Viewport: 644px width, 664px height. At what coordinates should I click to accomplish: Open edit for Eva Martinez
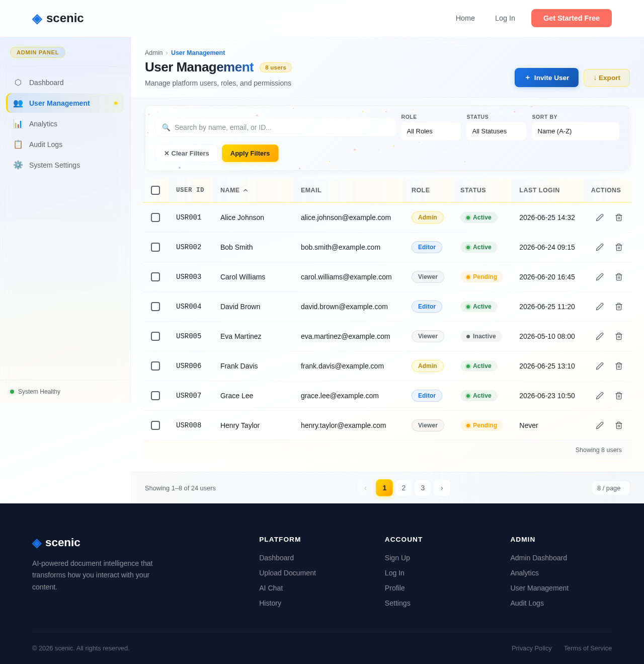(600, 336)
